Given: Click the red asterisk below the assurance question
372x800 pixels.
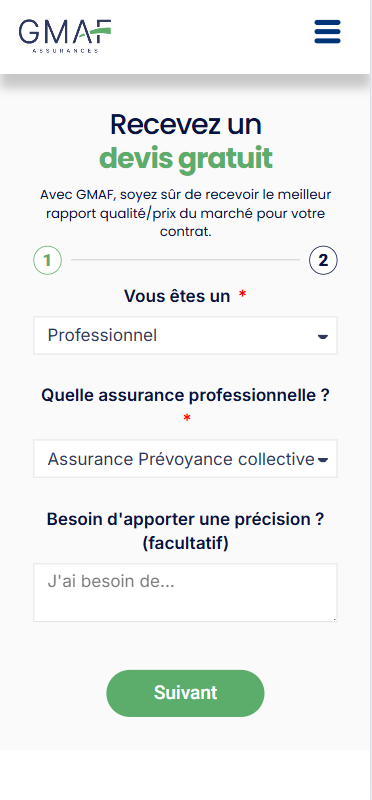Looking at the screenshot, I should click(187, 419).
